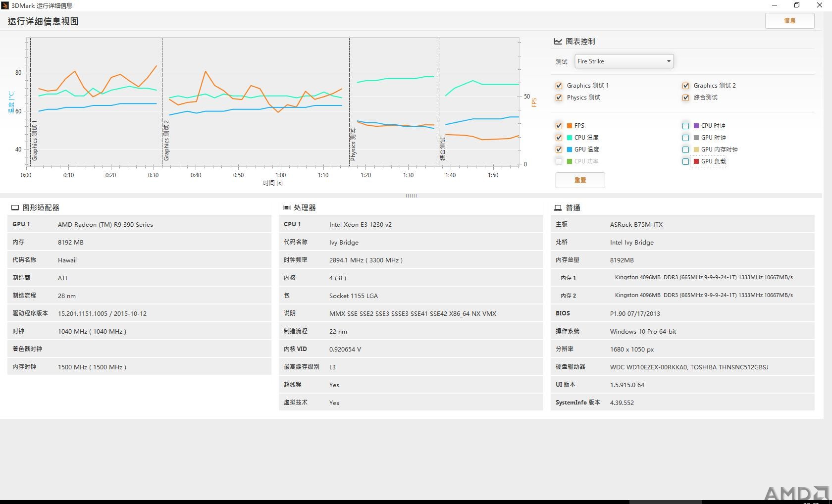832x504 pixels.
Task: Click the 8192 MB GPU memory value
Action: tap(71, 243)
